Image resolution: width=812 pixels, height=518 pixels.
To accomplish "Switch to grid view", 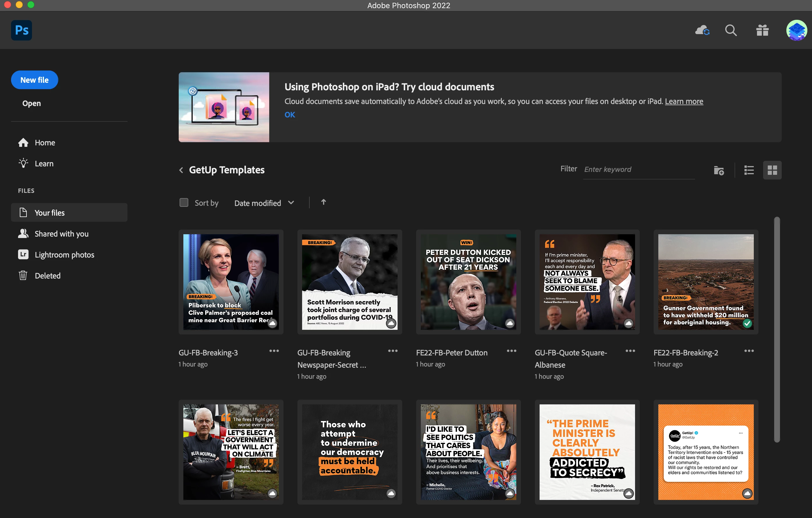I will 772,170.
